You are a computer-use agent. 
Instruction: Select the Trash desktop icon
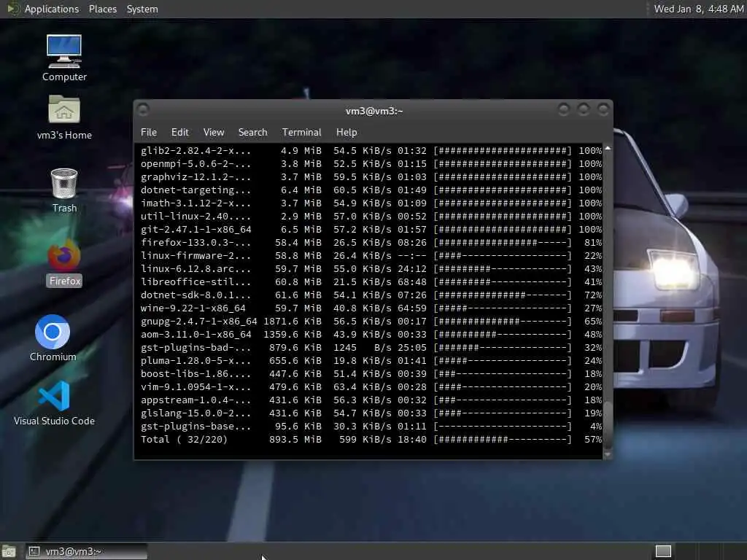64,190
